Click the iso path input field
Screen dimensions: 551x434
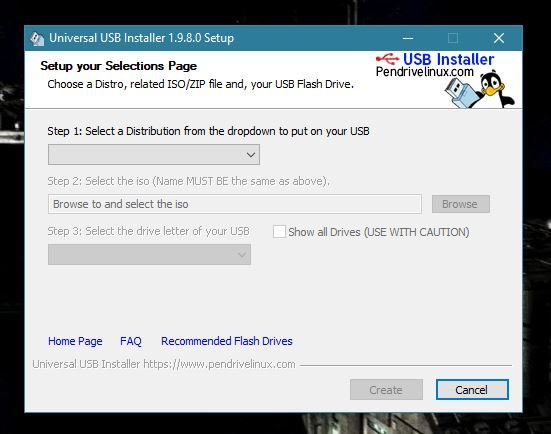235,204
